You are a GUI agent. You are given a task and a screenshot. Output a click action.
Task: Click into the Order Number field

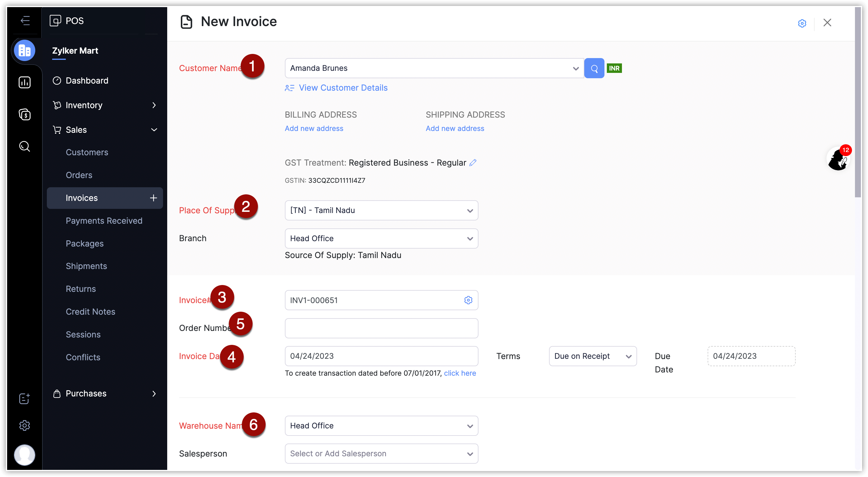(x=381, y=328)
